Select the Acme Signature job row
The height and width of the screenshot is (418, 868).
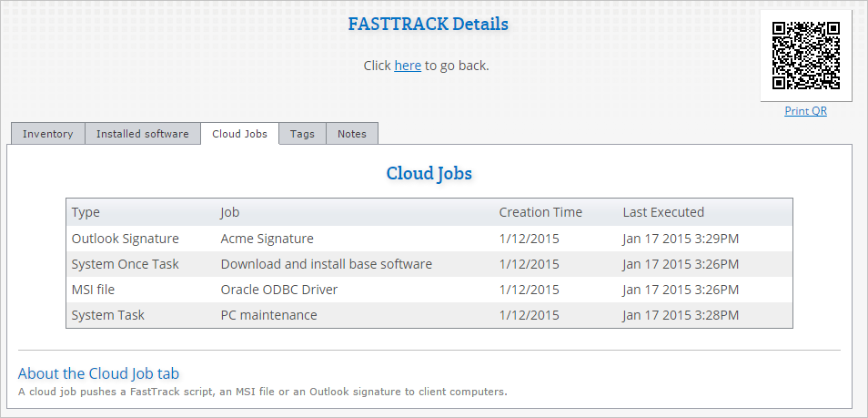[x=267, y=239]
